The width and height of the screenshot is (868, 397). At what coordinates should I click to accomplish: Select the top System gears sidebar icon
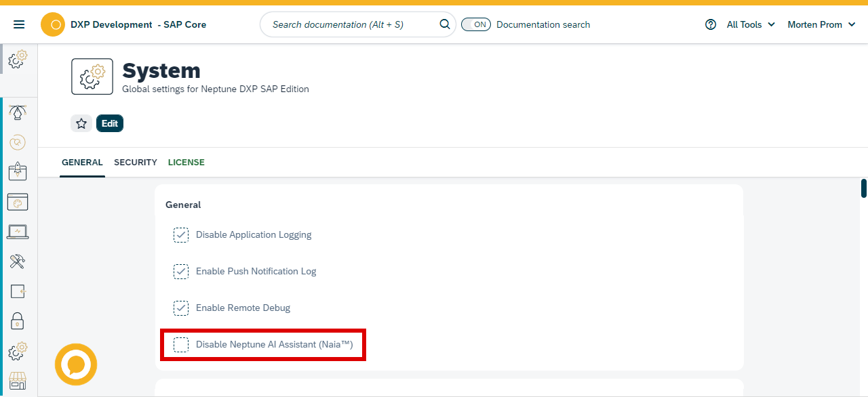click(18, 59)
